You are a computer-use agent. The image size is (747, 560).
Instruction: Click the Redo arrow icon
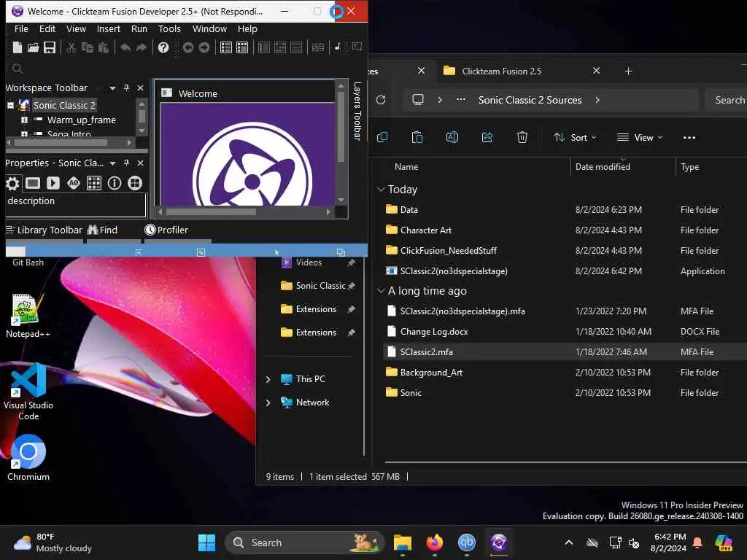tap(141, 47)
